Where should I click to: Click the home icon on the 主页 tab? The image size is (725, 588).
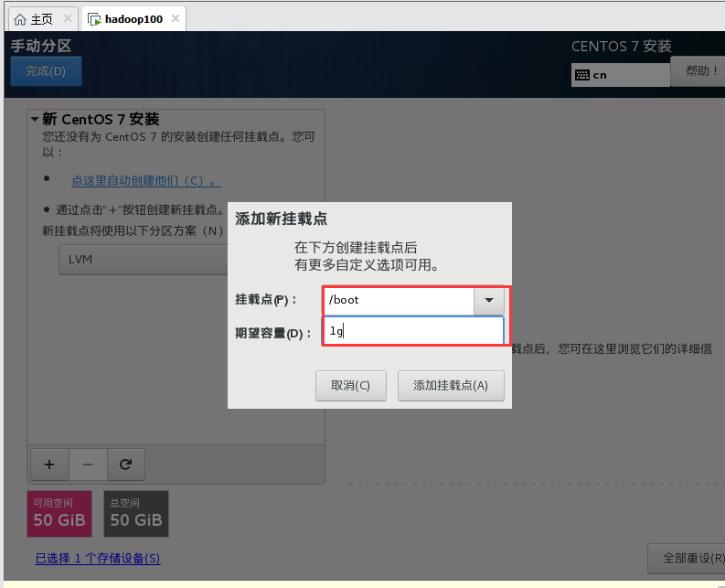coord(20,19)
